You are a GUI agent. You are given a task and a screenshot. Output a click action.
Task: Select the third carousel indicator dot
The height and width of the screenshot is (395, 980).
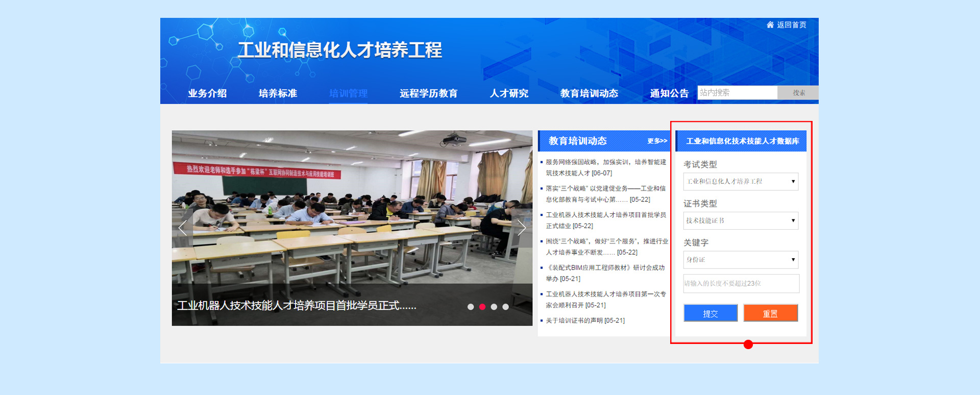[x=494, y=307]
